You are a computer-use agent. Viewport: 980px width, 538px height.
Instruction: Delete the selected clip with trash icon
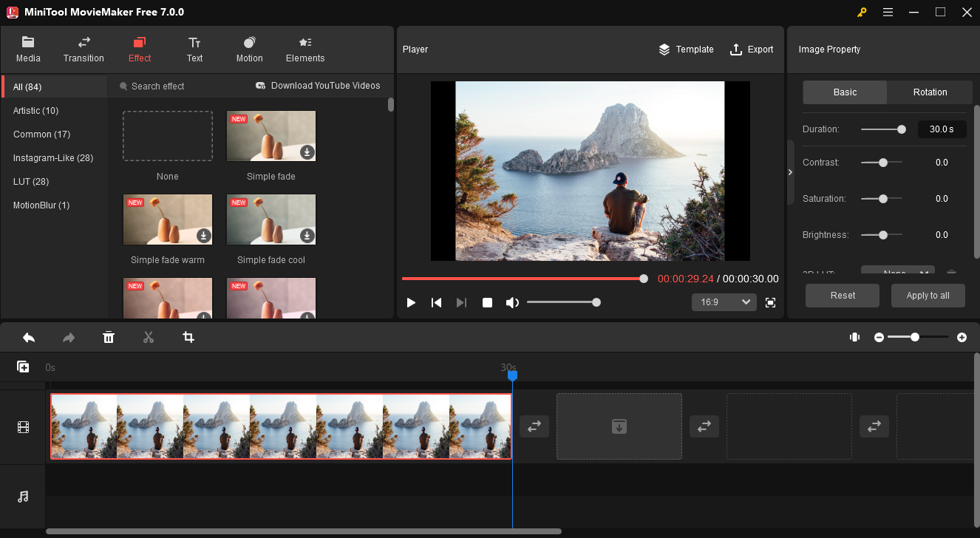[x=109, y=337]
